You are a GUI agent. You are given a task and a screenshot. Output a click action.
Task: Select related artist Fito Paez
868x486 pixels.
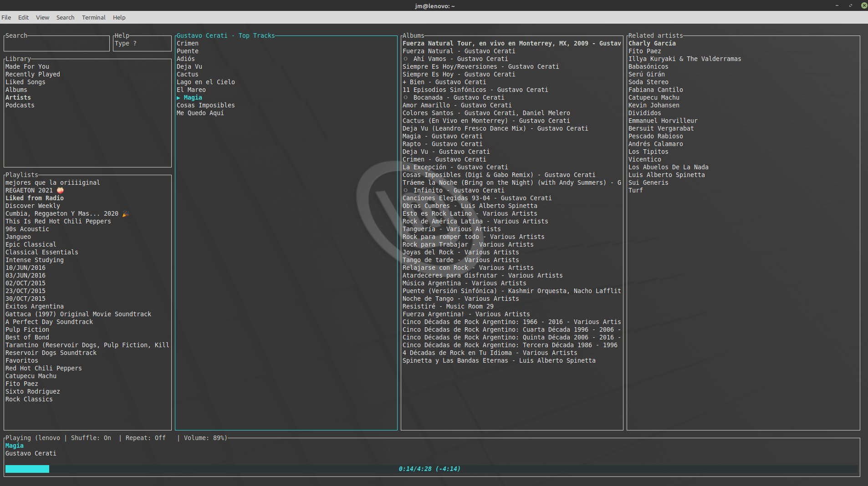(x=645, y=51)
